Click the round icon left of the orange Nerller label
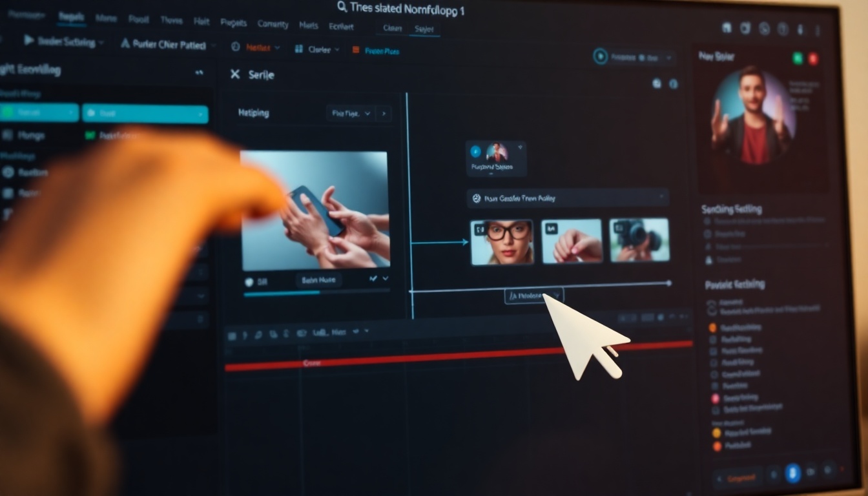This screenshot has height=496, width=868. 235,47
